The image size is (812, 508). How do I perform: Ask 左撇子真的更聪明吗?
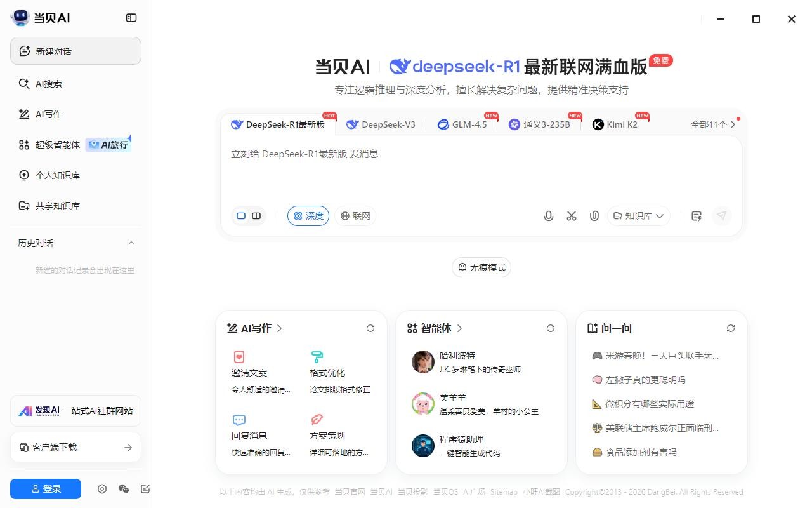click(x=639, y=380)
